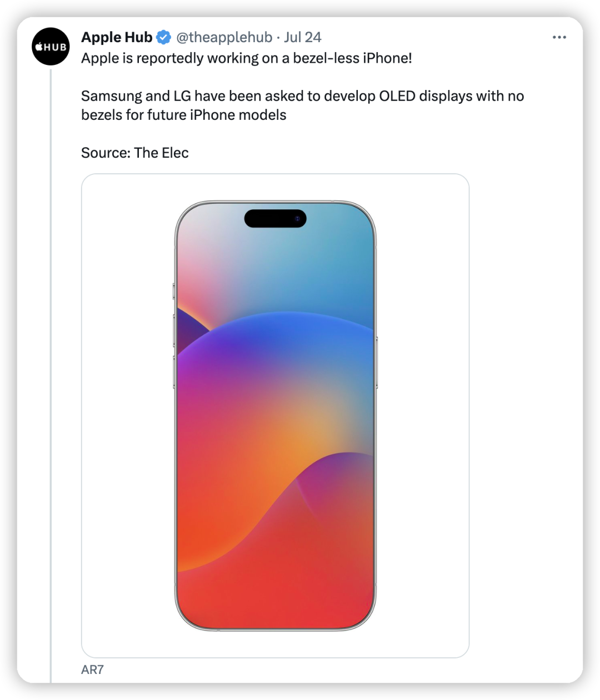The image size is (600, 700).
Task: Click the Apple Hub display name
Action: [x=117, y=37]
